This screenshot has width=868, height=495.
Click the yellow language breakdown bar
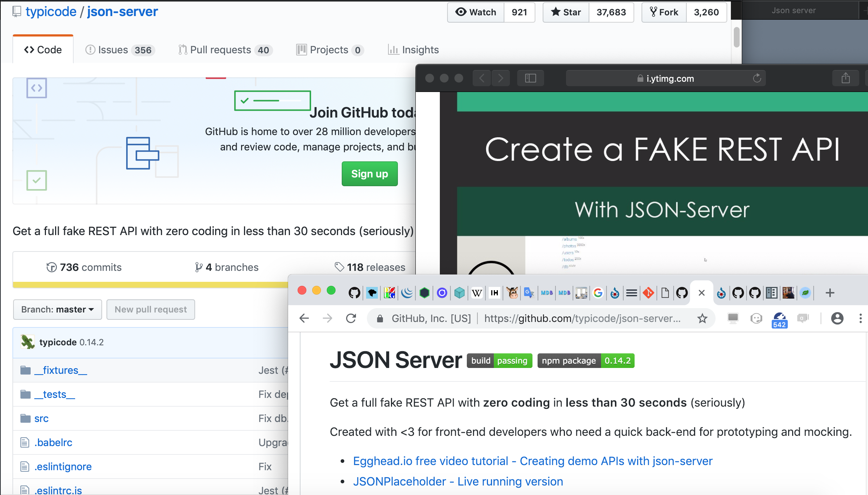[x=150, y=285]
